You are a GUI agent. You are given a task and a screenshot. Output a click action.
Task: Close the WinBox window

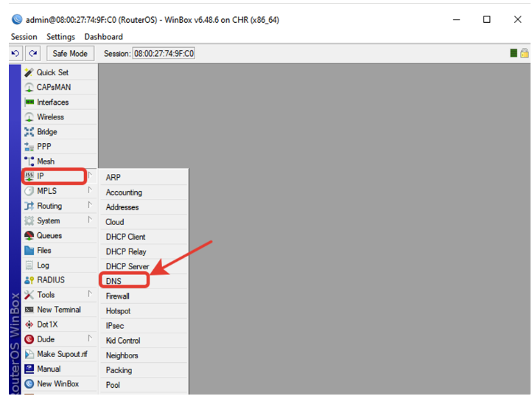coord(517,19)
